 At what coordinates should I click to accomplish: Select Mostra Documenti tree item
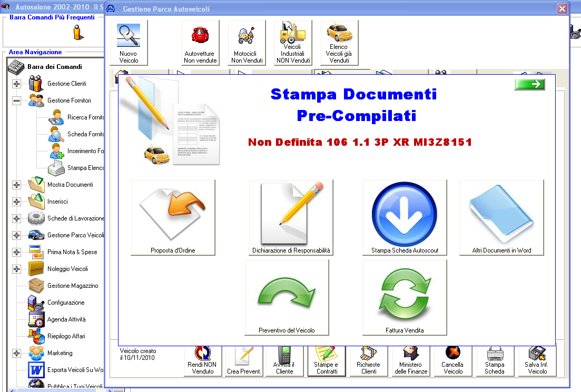[70, 185]
